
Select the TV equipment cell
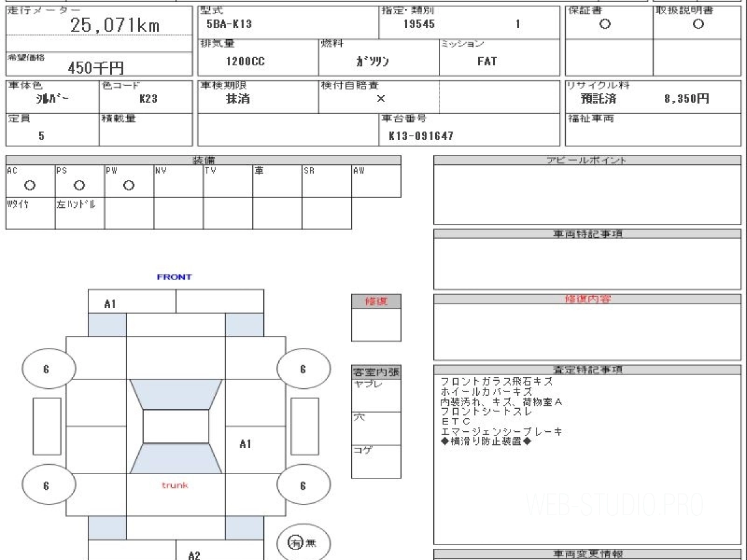click(228, 181)
